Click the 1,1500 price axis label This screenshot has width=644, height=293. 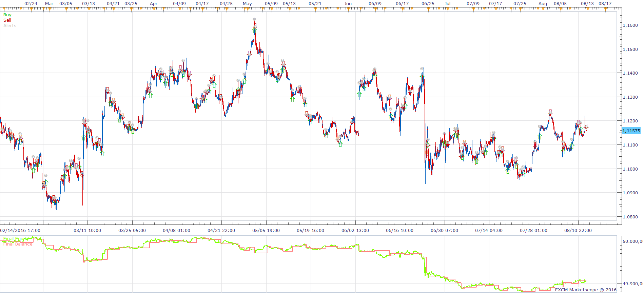(x=630, y=50)
